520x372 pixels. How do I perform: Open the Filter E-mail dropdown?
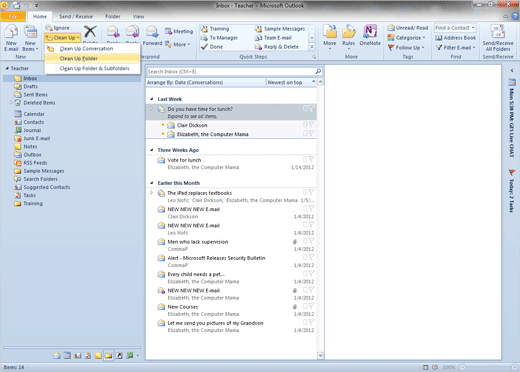click(x=456, y=48)
